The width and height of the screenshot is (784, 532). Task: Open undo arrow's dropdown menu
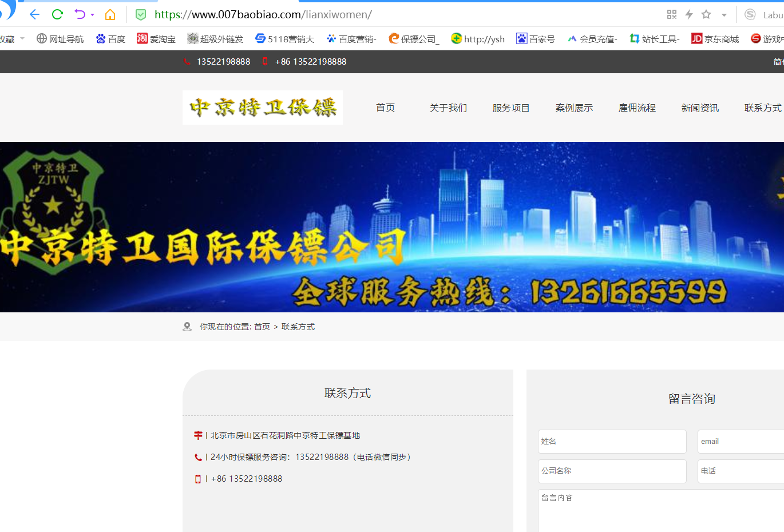coord(93,15)
